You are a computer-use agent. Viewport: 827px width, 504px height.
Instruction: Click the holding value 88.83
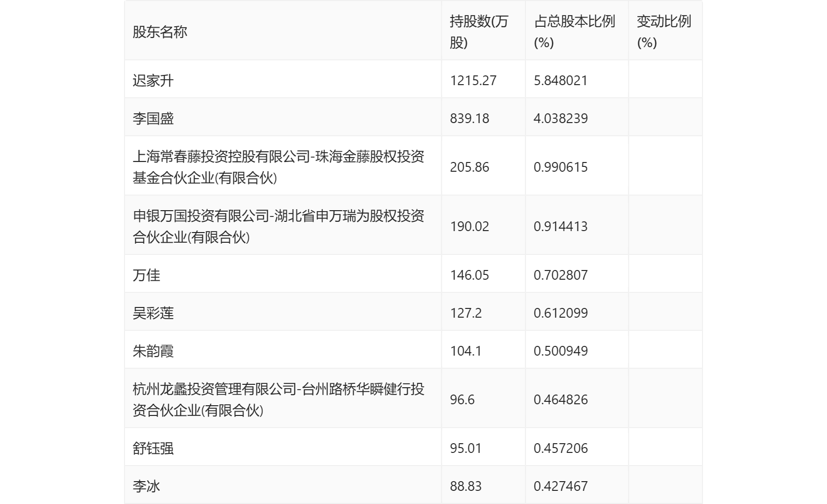466,486
